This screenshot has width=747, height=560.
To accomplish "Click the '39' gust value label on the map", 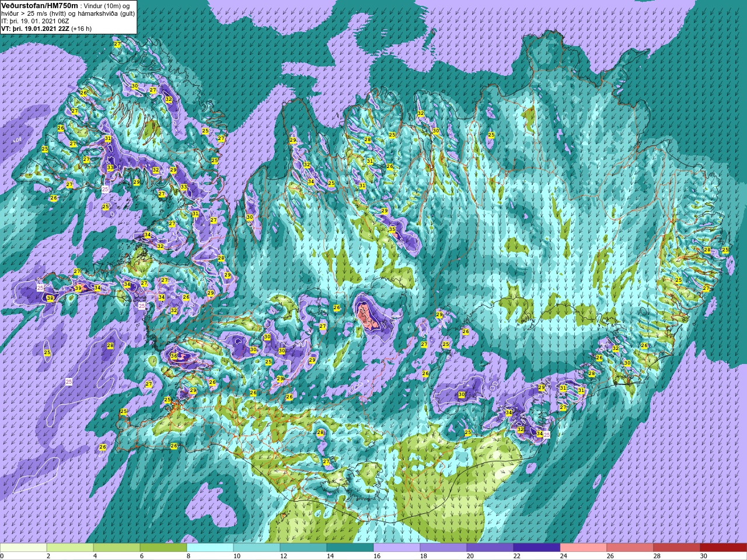I will (x=78, y=288).
